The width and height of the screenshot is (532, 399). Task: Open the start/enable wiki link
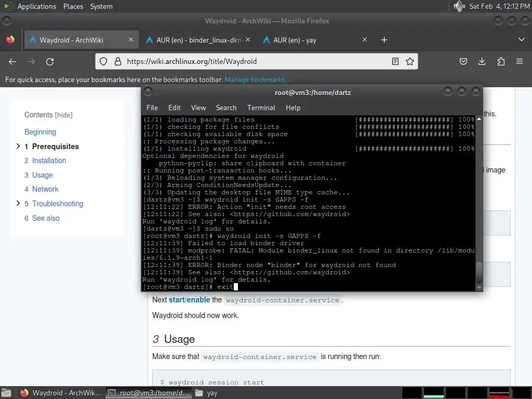point(189,300)
